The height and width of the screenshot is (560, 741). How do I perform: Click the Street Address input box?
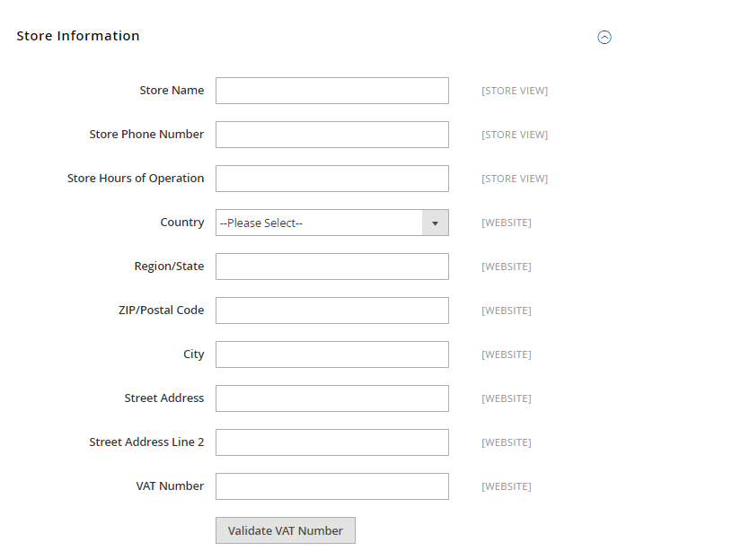tap(332, 398)
